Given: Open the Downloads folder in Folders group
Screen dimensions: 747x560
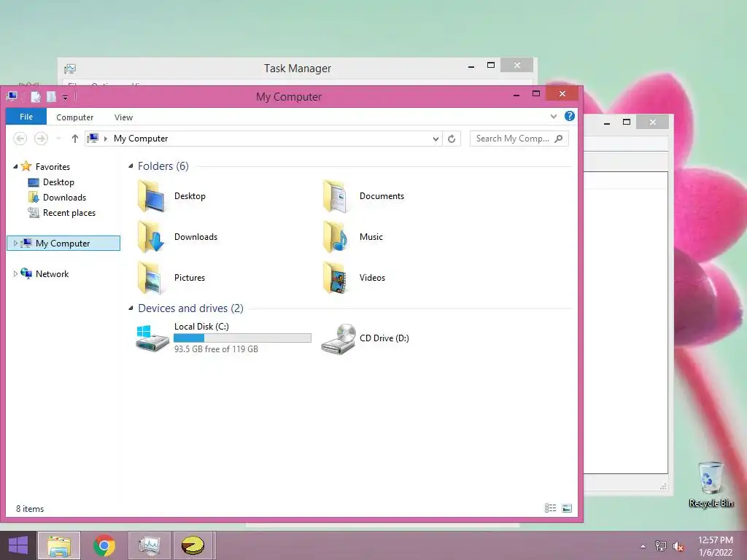Looking at the screenshot, I should pos(152,237).
